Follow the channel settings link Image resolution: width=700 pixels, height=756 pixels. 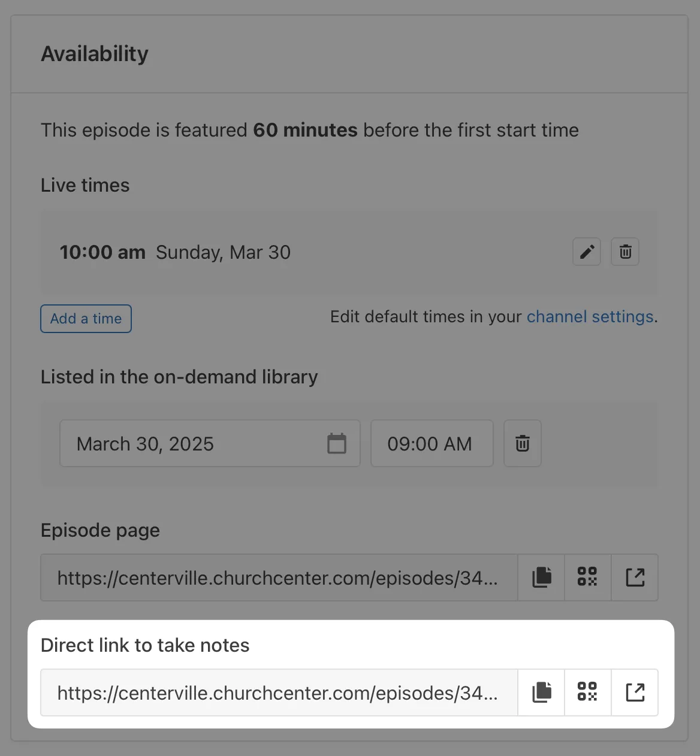coord(590,317)
